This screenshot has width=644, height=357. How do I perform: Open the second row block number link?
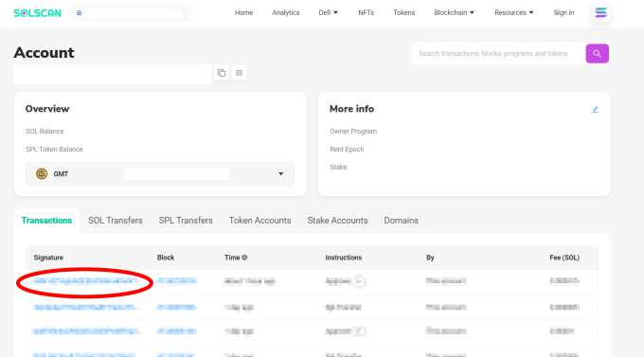pyautogui.click(x=176, y=307)
